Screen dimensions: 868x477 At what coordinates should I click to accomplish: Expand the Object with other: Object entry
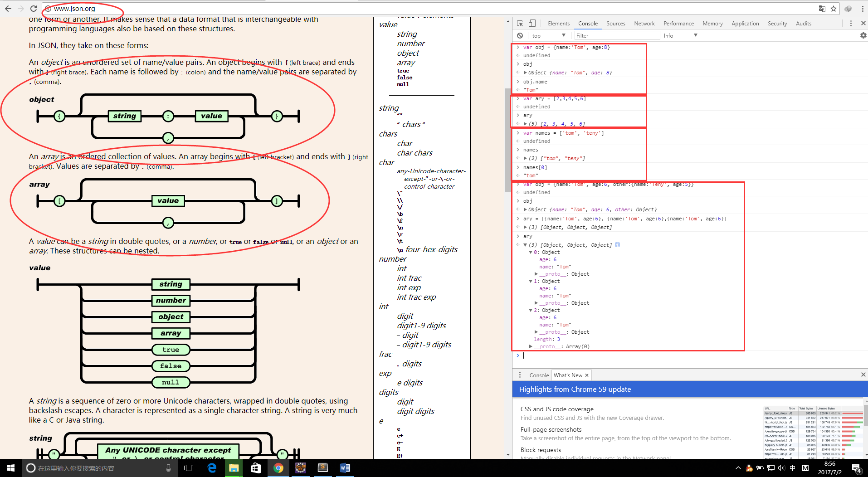(x=525, y=209)
